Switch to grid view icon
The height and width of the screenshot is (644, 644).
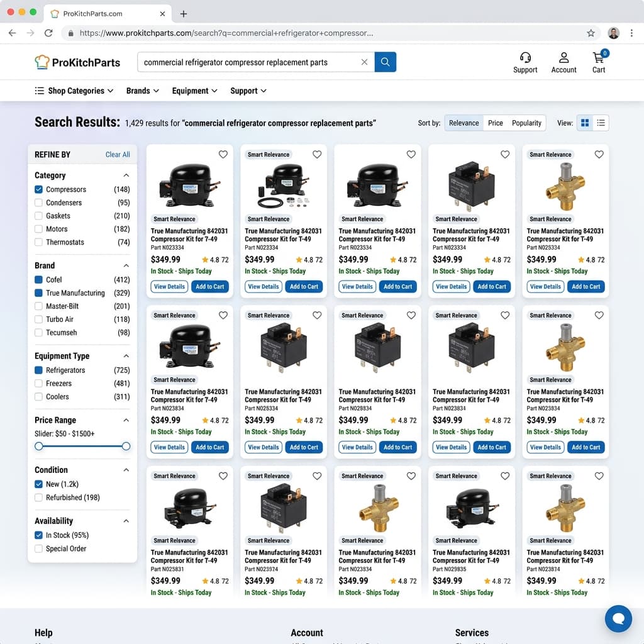click(x=585, y=123)
